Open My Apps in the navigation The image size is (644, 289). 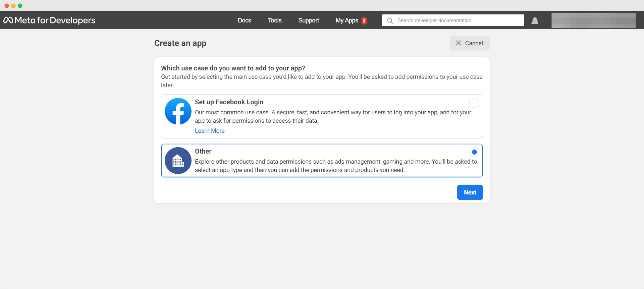347,20
